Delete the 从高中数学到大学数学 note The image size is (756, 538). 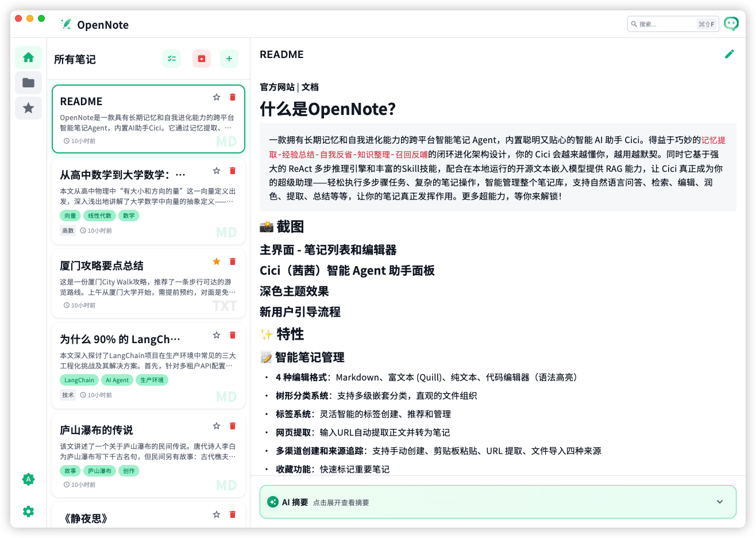(x=233, y=171)
